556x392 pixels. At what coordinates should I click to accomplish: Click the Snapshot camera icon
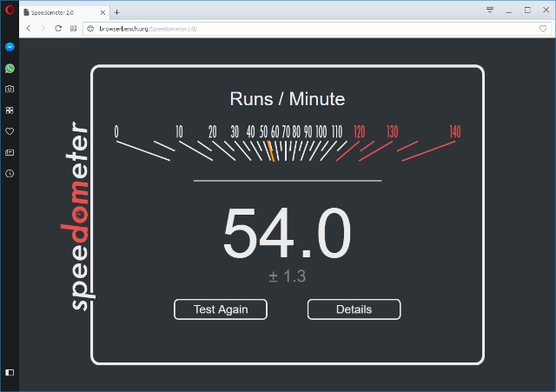[10, 89]
